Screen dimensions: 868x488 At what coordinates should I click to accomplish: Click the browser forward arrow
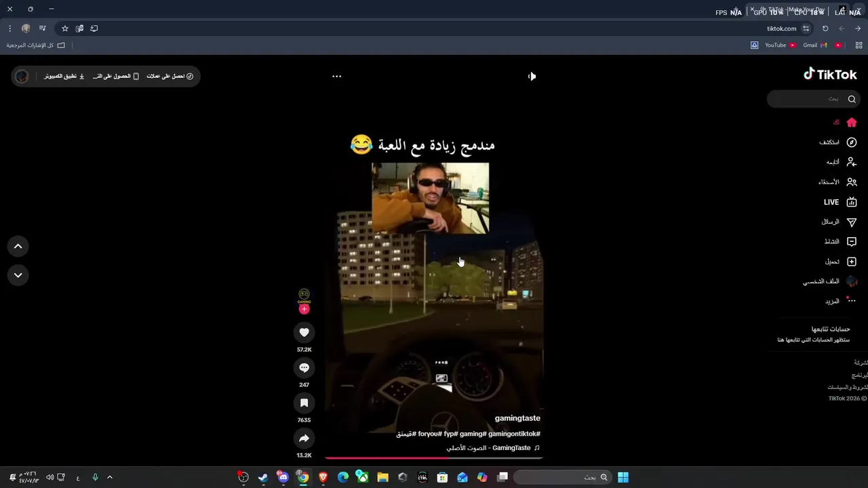coord(842,28)
